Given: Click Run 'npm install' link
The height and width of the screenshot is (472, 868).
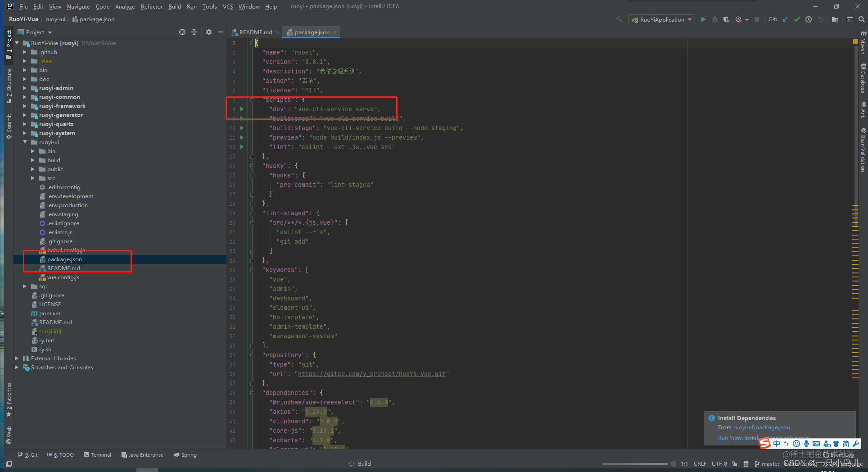Looking at the screenshot, I should coord(740,438).
